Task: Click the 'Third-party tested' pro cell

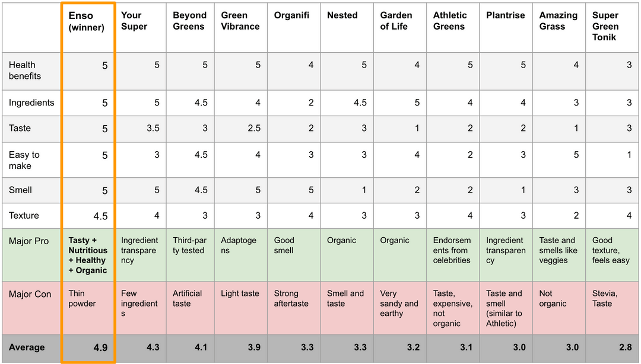Action: (x=188, y=245)
